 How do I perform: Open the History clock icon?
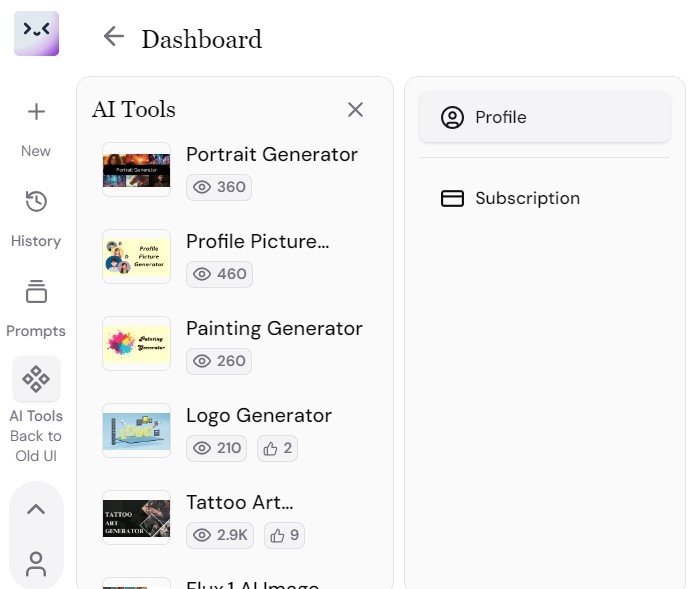36,202
